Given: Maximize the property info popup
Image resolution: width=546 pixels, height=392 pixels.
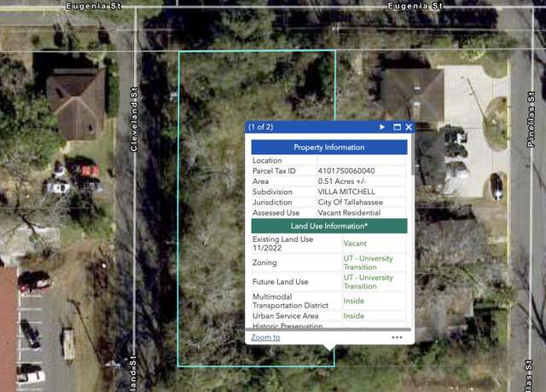Looking at the screenshot, I should (397, 127).
